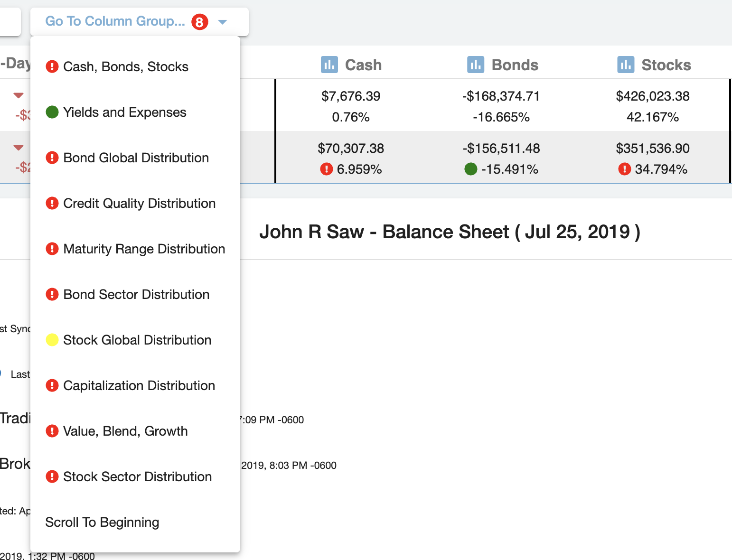Click the red 8 alert badge on Go To Column Group
This screenshot has height=560, width=732.
tap(199, 22)
